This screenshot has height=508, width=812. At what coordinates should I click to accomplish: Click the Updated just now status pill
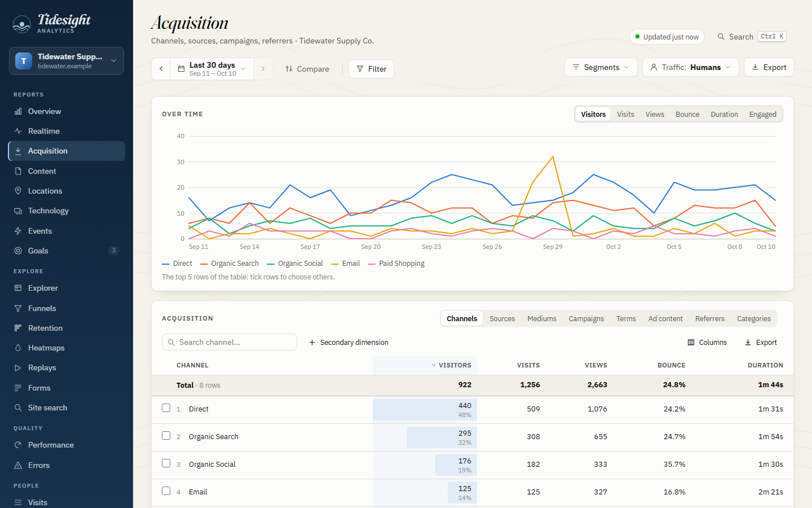[667, 37]
